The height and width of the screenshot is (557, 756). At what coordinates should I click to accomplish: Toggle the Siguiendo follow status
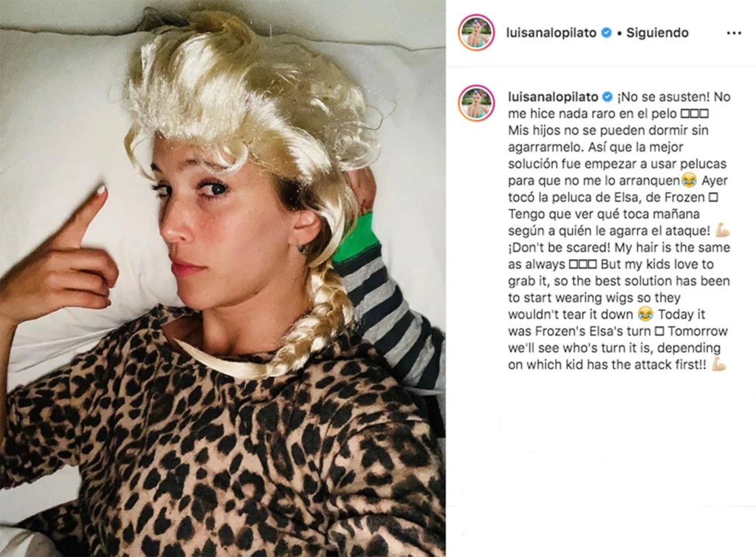tap(657, 33)
